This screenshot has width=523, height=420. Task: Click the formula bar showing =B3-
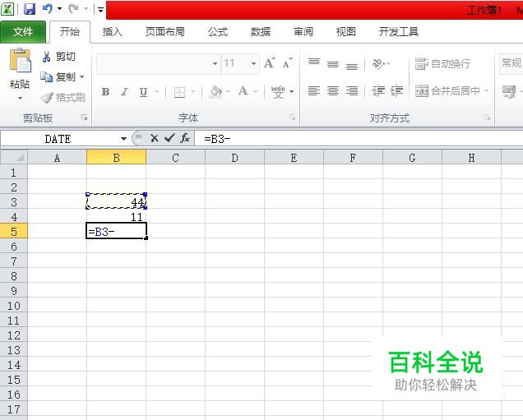click(359, 139)
